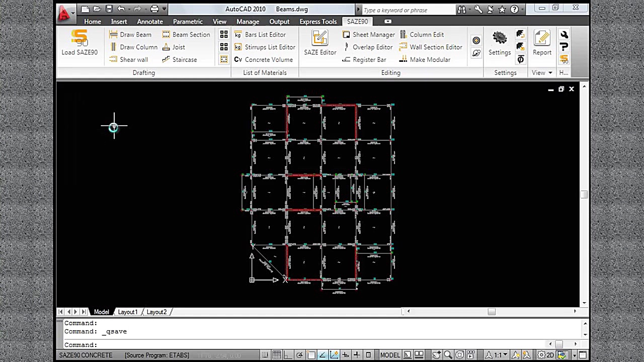Click the ribbon minimize toggle after SAZE90 tab

click(388, 22)
